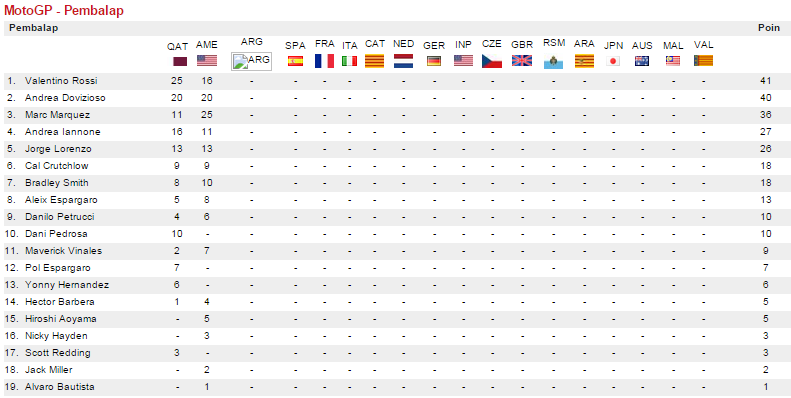Click Marc Marquez in the standings

click(58, 115)
